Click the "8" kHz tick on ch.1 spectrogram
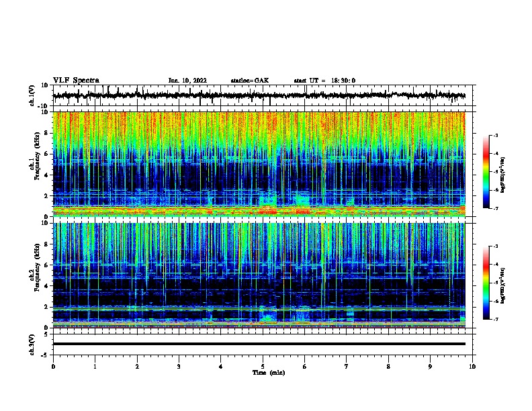The width and height of the screenshot is (532, 411). [x=46, y=133]
